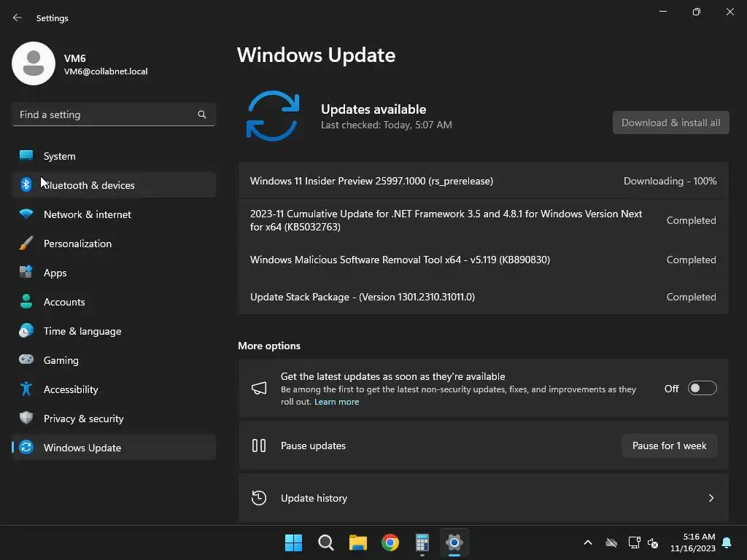Click the Downloading - 100% status text
This screenshot has height=560, width=747.
(670, 181)
